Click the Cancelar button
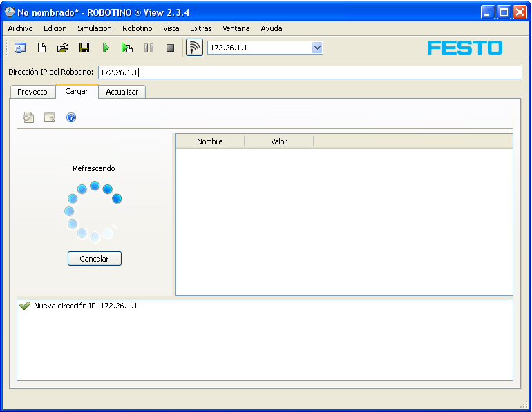532x412 pixels. 95,259
